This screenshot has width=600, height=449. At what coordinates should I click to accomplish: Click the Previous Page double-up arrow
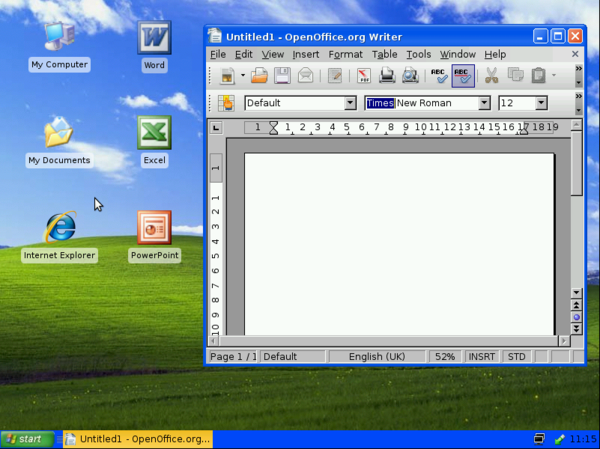click(x=576, y=305)
